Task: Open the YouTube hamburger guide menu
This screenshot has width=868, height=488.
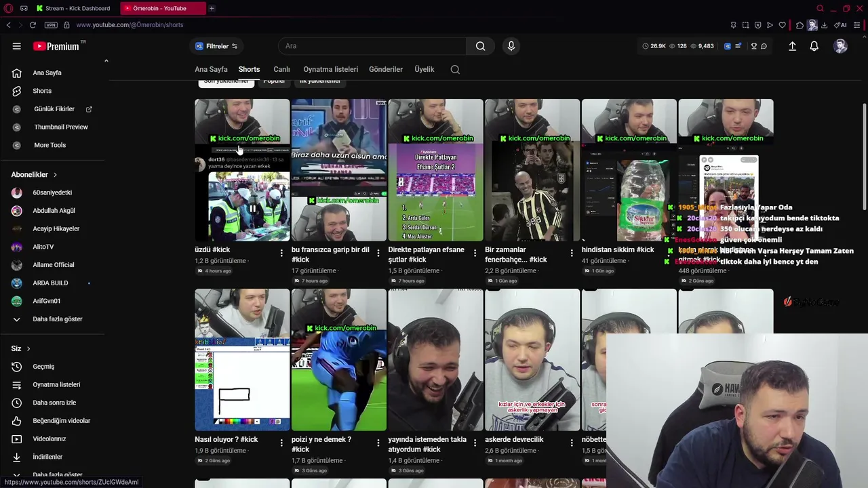Action: tap(16, 46)
